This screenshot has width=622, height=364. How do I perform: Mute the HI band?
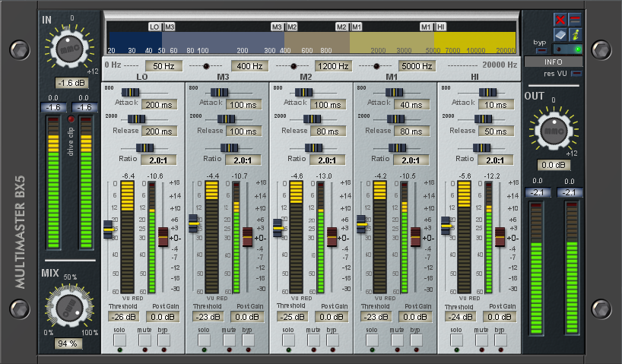point(481,340)
